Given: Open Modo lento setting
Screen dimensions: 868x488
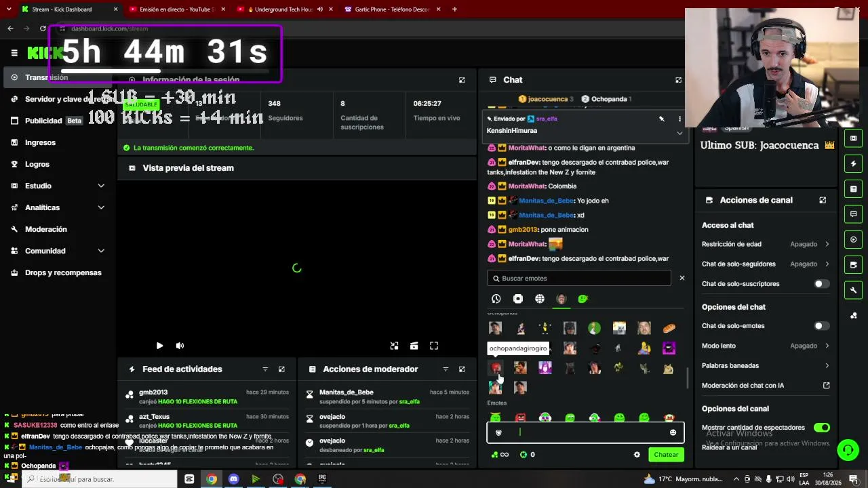Looking at the screenshot, I should (x=766, y=346).
